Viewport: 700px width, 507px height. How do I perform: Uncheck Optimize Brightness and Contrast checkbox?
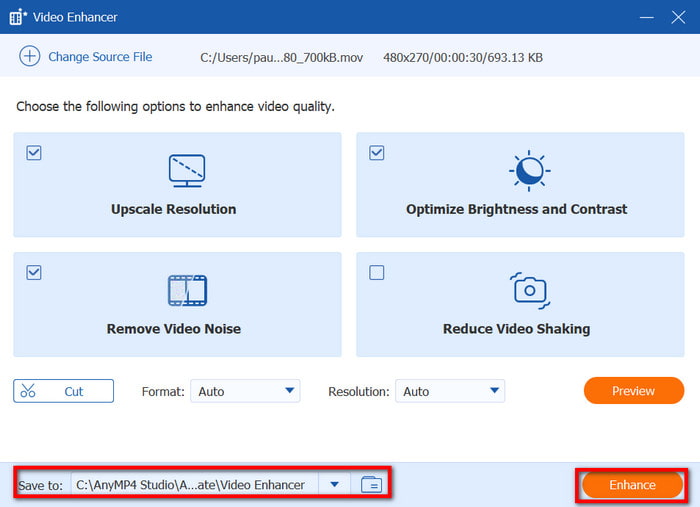click(377, 153)
